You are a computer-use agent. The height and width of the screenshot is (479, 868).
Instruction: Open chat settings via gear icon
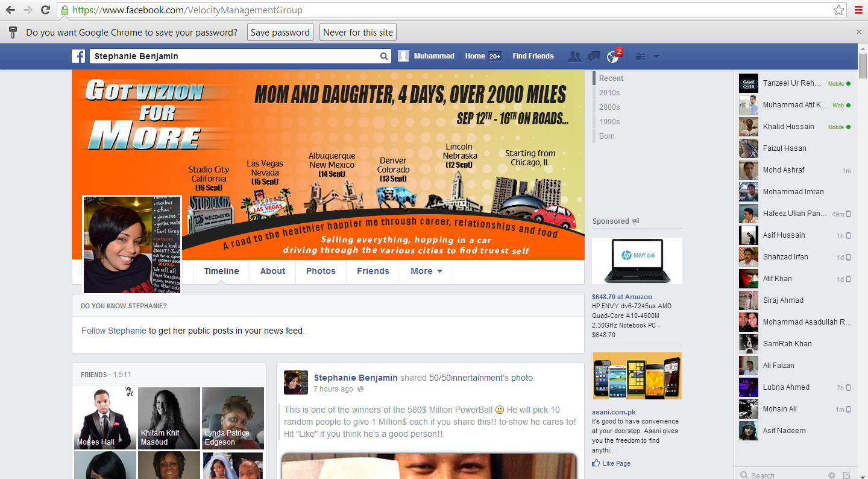[832, 475]
